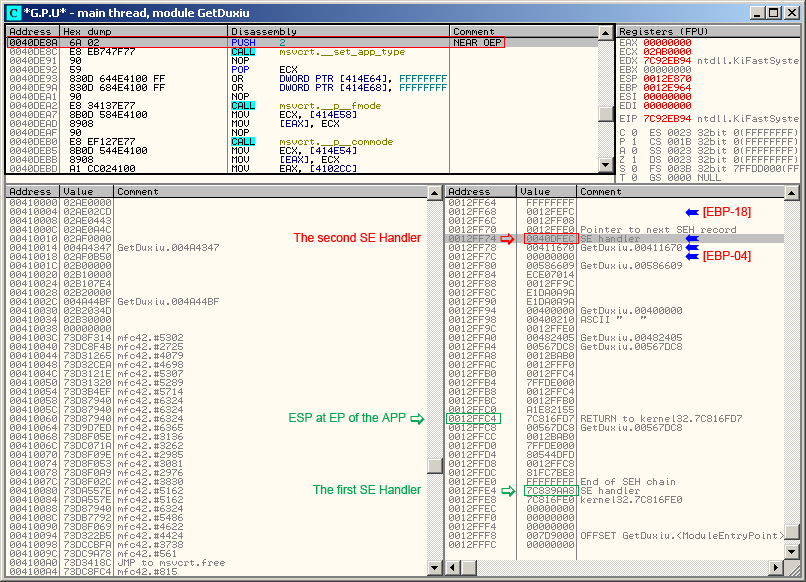Click the OllyDbg CPU window title icon
Image resolution: width=806 pixels, height=582 pixels.
(x=13, y=13)
